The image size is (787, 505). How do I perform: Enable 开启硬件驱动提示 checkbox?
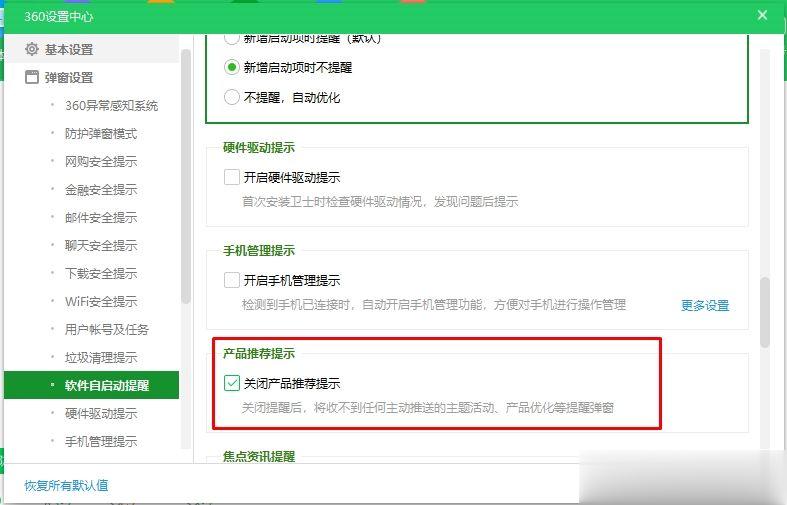(x=231, y=177)
